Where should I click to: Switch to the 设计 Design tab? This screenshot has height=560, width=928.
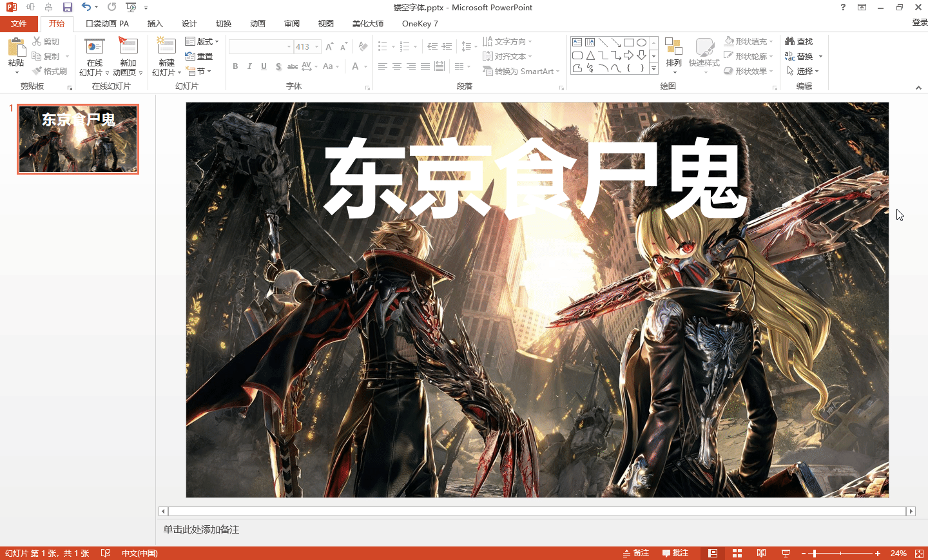(x=189, y=24)
